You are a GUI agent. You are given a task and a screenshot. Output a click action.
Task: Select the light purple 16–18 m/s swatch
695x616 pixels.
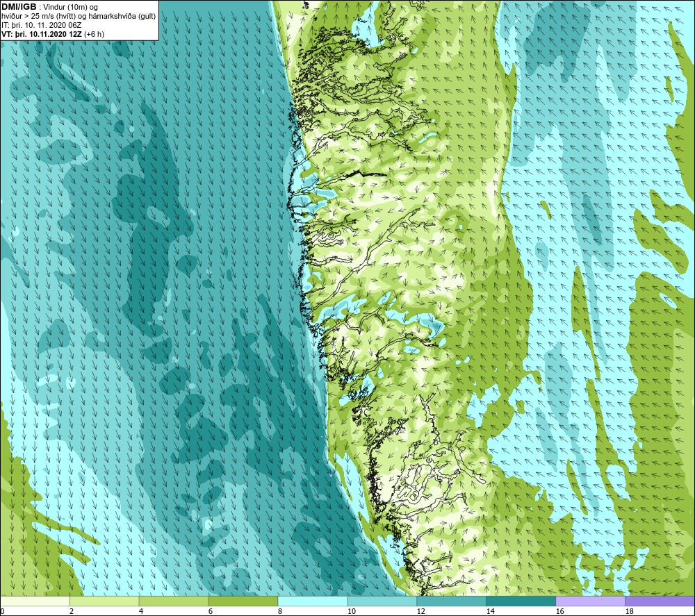[590, 601]
